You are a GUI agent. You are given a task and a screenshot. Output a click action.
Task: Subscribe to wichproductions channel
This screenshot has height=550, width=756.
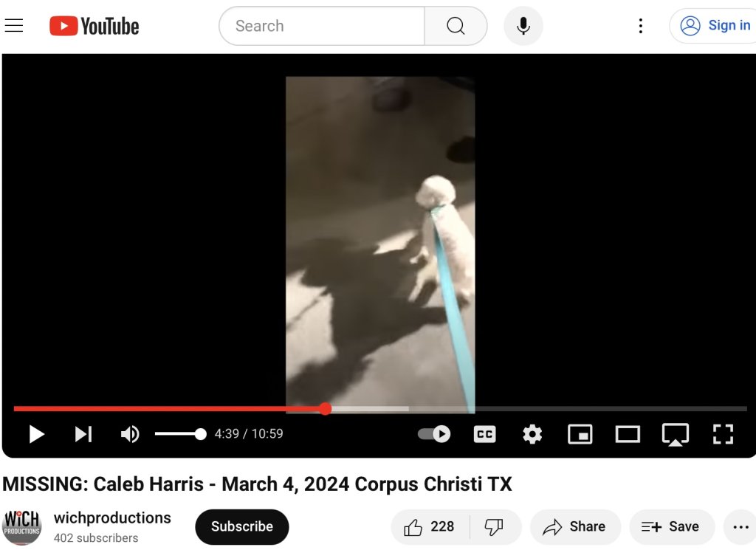[242, 526]
